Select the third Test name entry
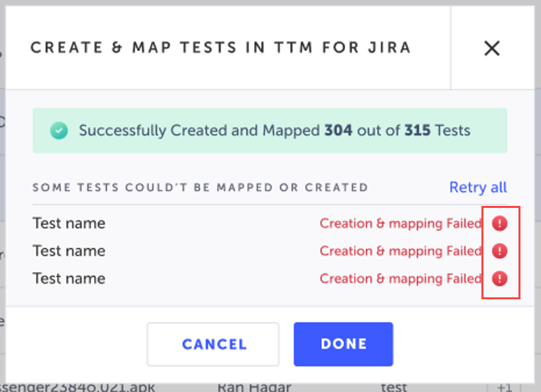This screenshot has width=541, height=392. click(x=69, y=279)
